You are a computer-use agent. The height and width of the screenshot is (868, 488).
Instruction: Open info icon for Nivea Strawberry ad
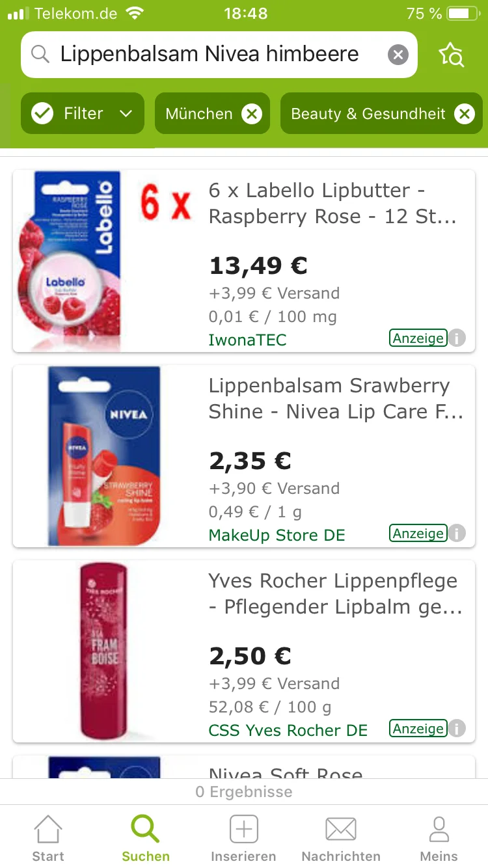[457, 534]
